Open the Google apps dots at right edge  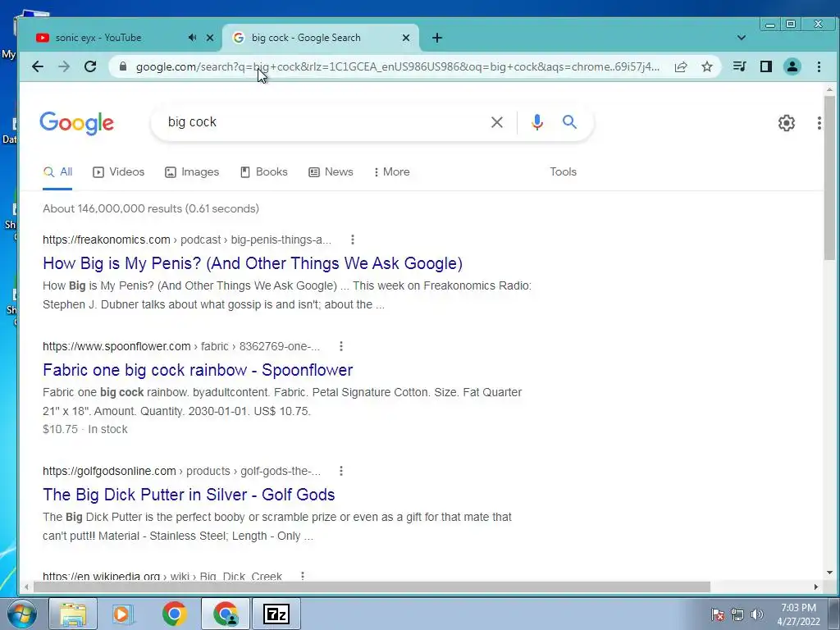point(819,123)
